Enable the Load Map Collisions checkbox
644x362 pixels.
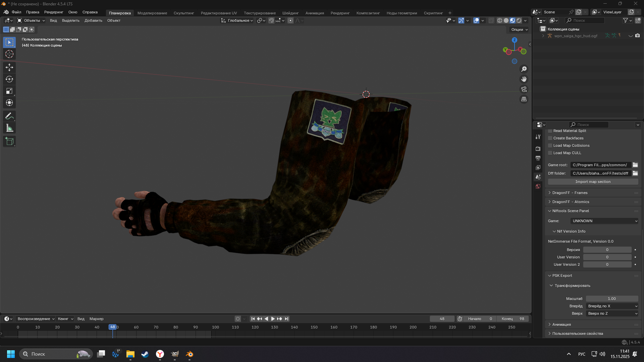click(550, 145)
